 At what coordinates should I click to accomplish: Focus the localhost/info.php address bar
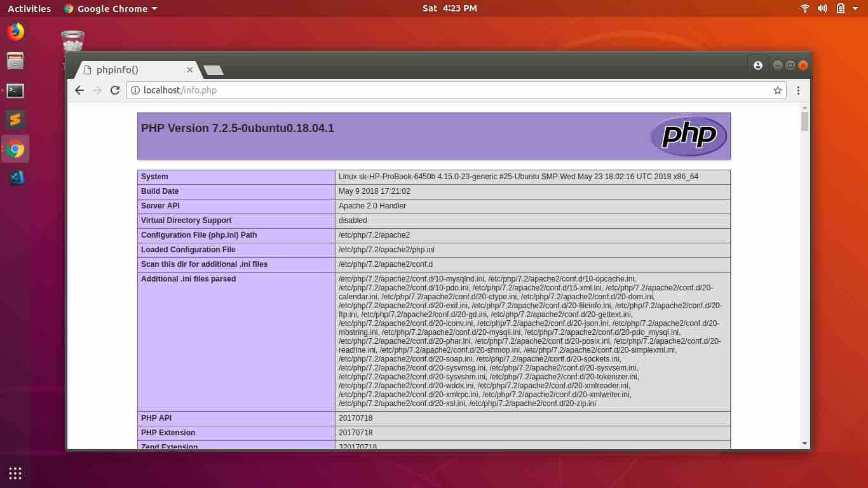tap(456, 90)
